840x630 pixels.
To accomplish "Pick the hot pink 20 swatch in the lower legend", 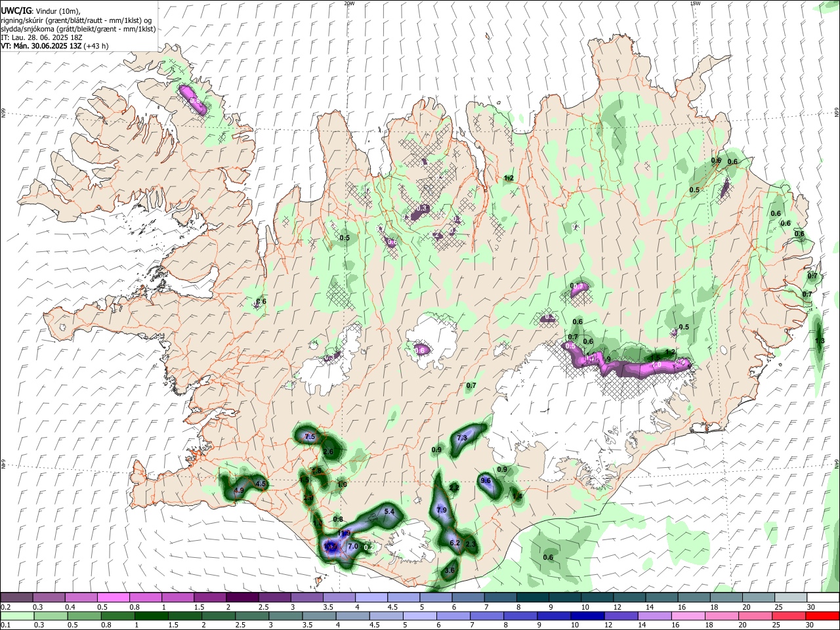I will point(755,616).
